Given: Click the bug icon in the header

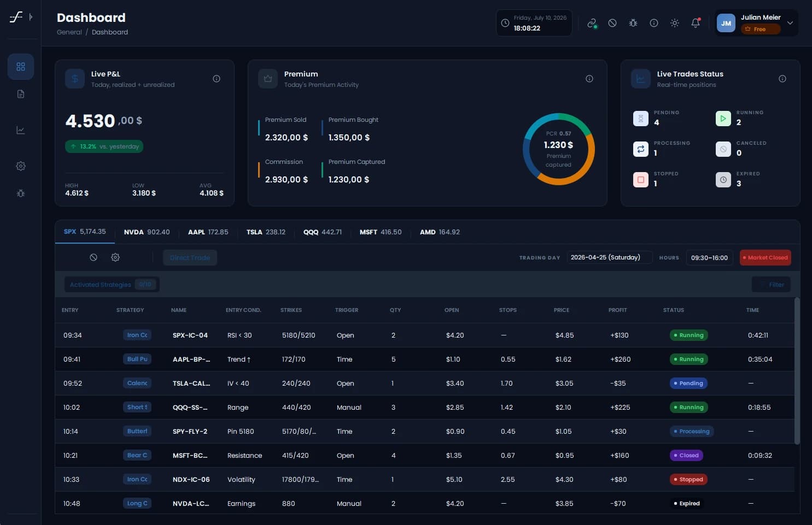Looking at the screenshot, I should (x=633, y=23).
